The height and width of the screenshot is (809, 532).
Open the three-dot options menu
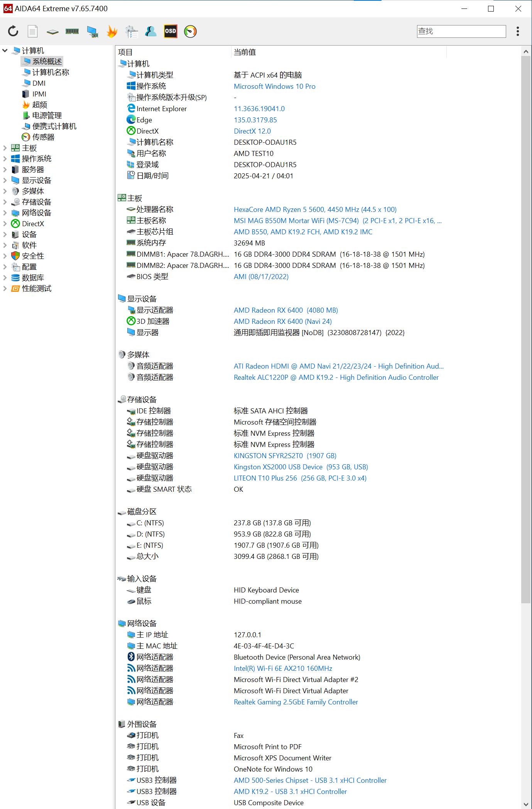pyautogui.click(x=518, y=31)
